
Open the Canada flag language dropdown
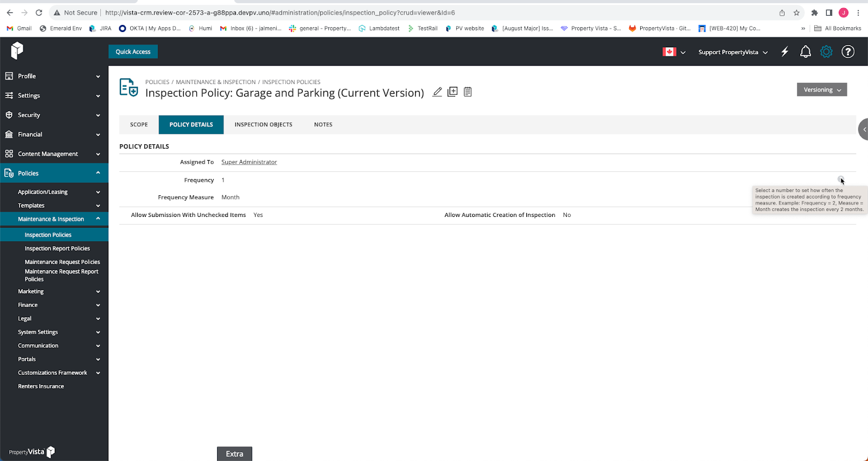[674, 52]
